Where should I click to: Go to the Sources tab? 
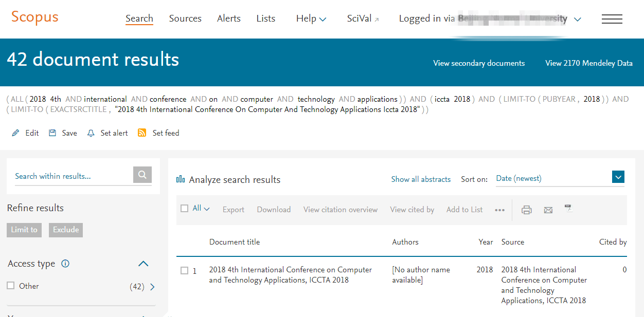click(x=185, y=19)
